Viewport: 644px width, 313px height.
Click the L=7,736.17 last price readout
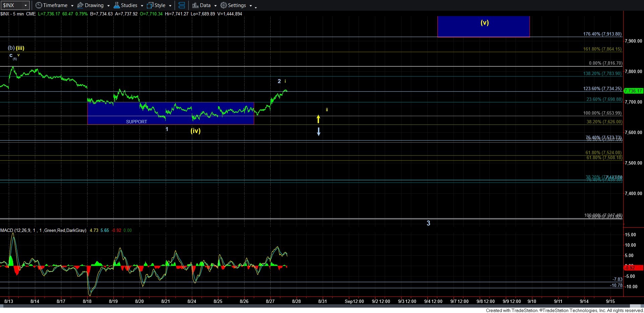[49, 14]
